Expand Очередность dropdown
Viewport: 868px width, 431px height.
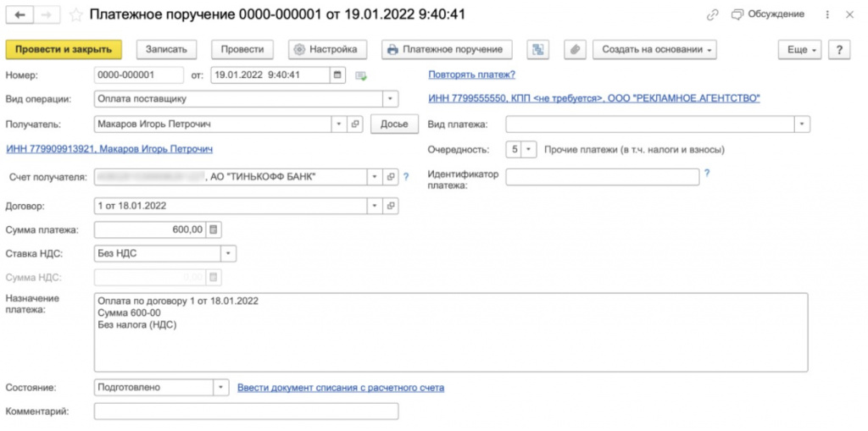(x=530, y=149)
